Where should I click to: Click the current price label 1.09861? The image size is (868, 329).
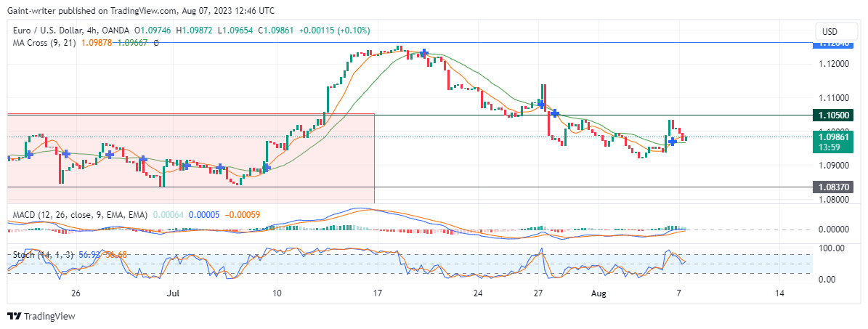(832, 137)
